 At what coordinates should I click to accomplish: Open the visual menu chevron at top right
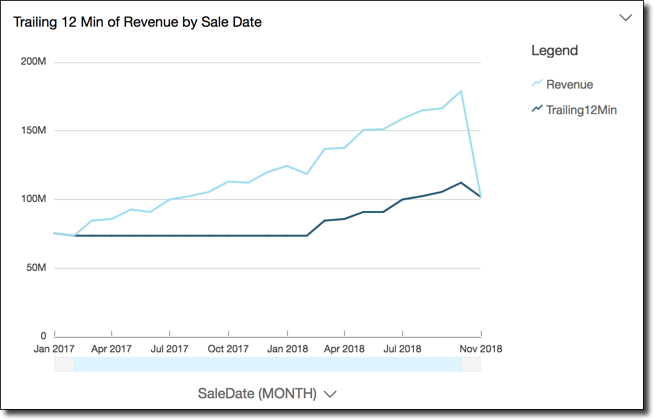coord(626,18)
